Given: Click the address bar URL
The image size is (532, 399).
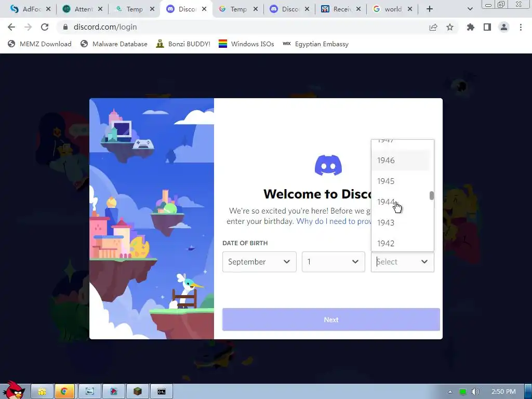Looking at the screenshot, I should click(x=105, y=27).
